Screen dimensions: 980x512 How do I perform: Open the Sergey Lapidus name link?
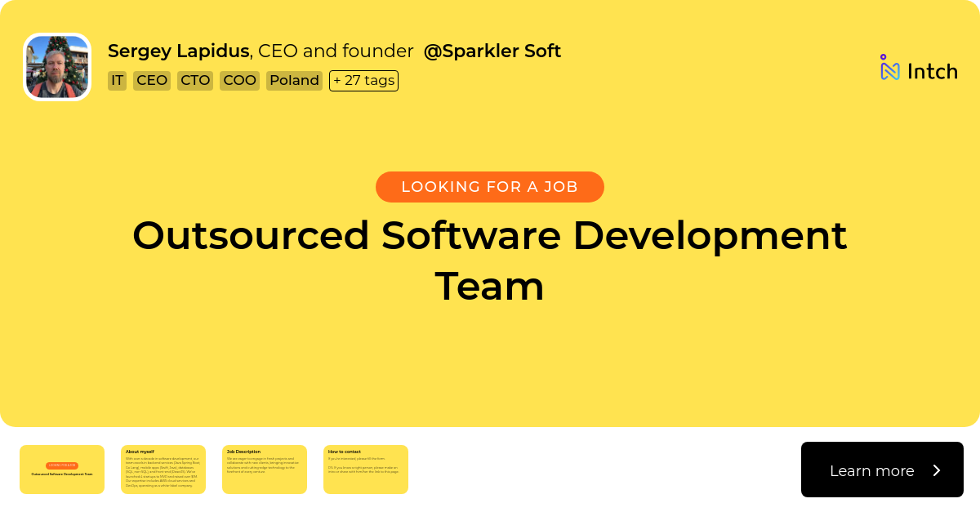(178, 51)
